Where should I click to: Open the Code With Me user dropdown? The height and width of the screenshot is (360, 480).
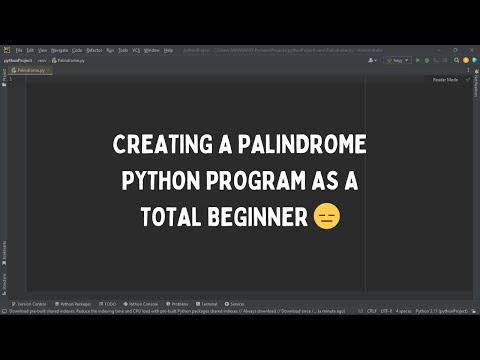click(372, 60)
